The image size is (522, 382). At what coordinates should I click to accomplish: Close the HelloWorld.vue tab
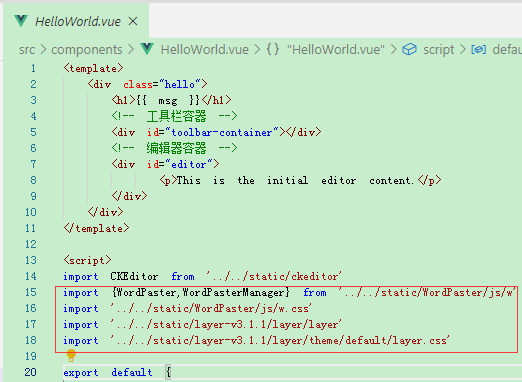133,21
